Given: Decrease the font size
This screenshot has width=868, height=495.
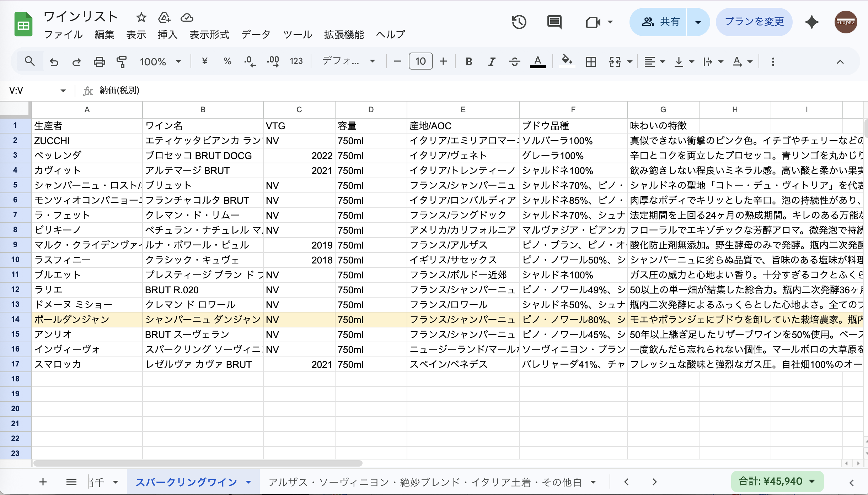Looking at the screenshot, I should 398,61.
